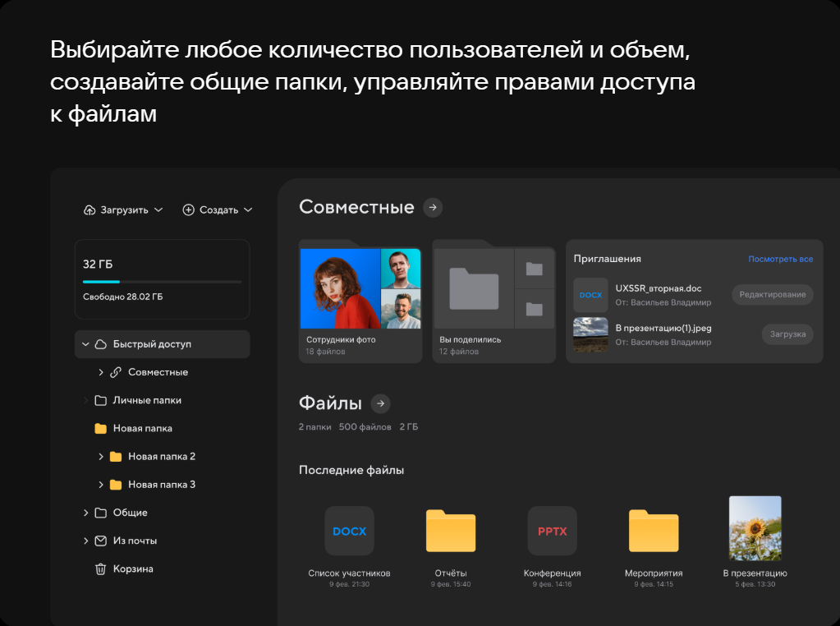Click the 2 папки count text
The width and height of the screenshot is (840, 626).
pos(315,427)
